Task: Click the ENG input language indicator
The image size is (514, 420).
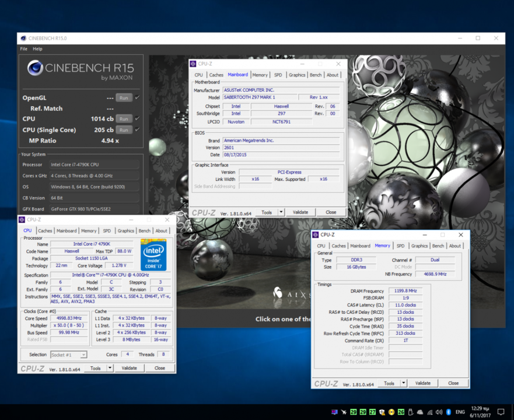Action: 460,412
